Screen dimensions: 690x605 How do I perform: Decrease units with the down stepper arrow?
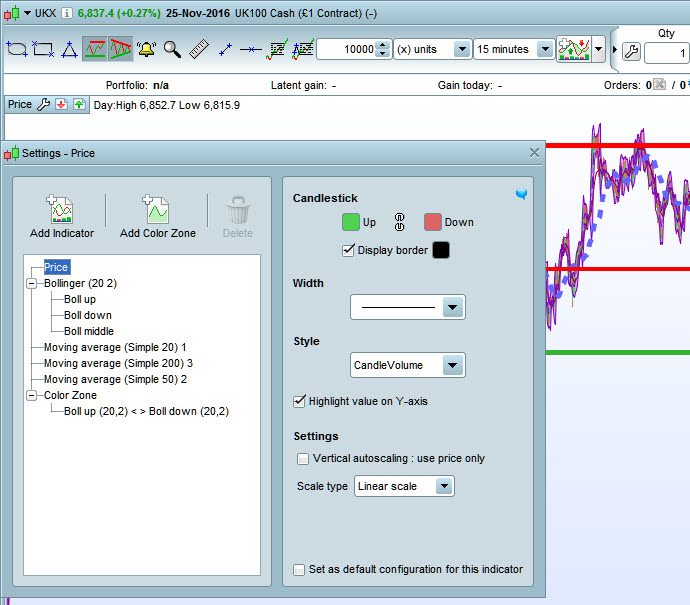(x=383, y=54)
